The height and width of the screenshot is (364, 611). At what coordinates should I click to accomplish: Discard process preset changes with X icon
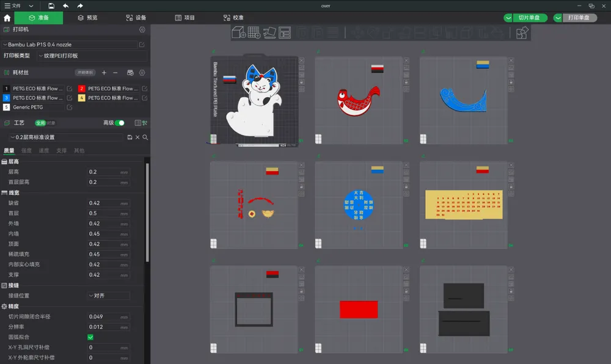coord(137,137)
